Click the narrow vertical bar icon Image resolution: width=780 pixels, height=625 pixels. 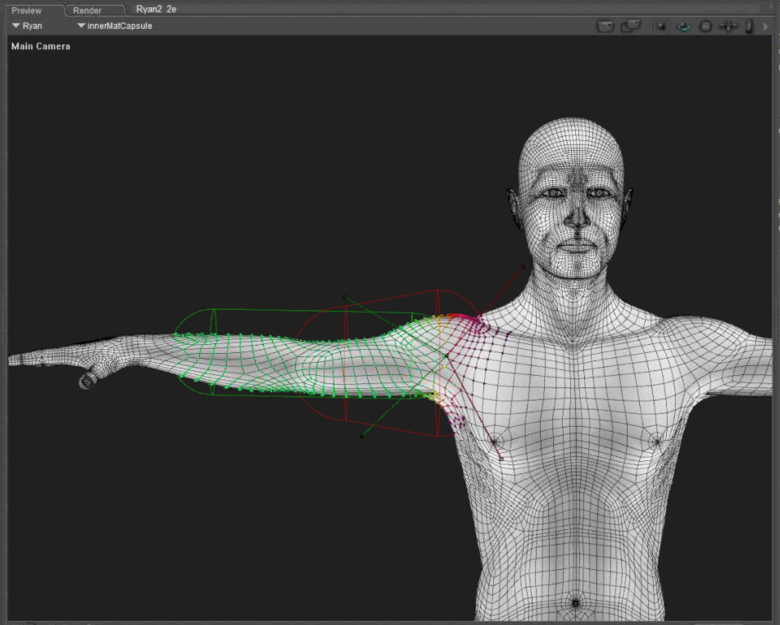[x=748, y=26]
